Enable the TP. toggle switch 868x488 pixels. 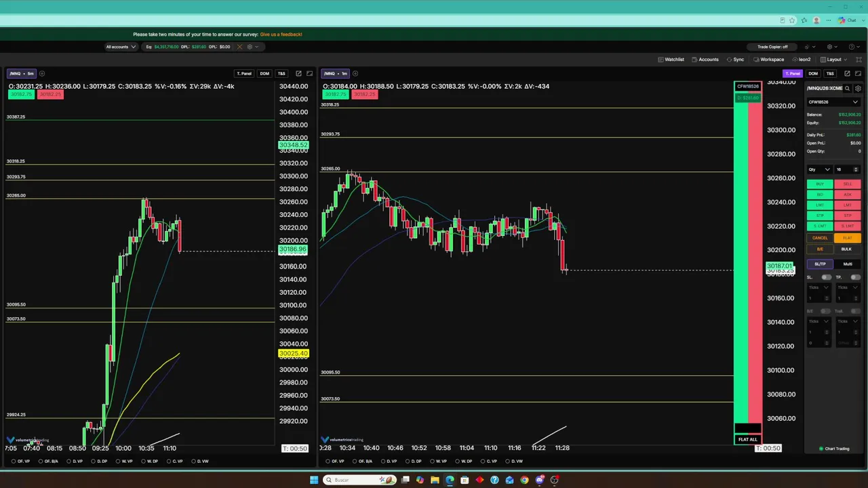coord(855,277)
